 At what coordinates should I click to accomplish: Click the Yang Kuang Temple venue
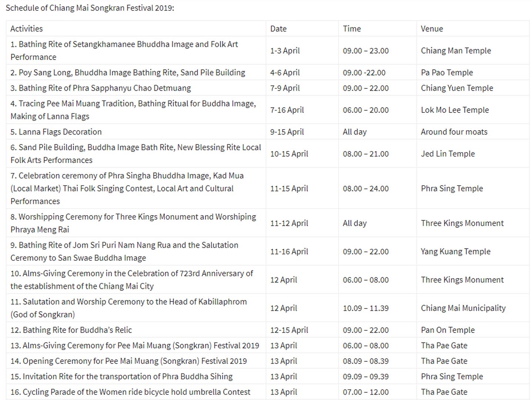[455, 251]
